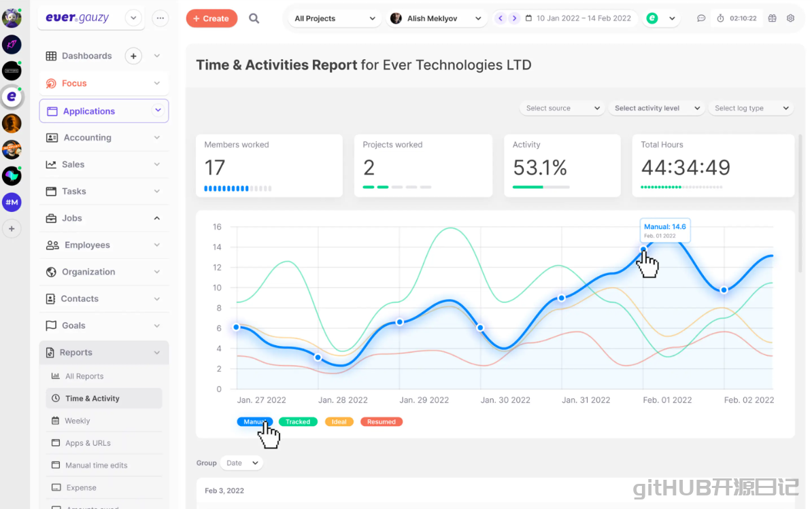Image resolution: width=812 pixels, height=509 pixels.
Task: Click the Contacts address book icon
Action: (x=50, y=299)
